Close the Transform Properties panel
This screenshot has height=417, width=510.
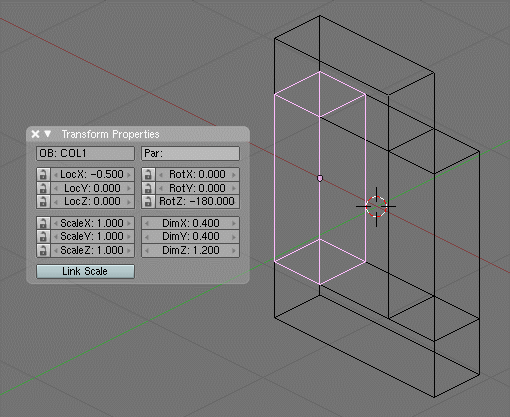coord(35,134)
